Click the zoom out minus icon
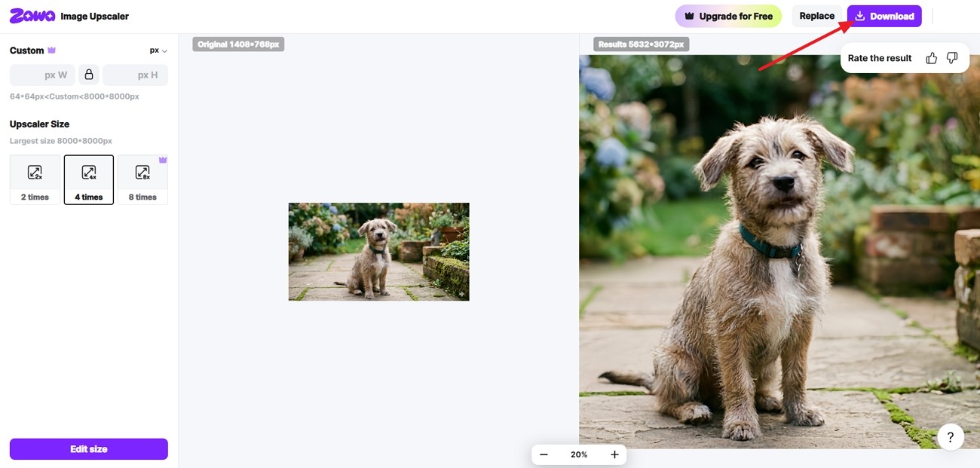 click(x=544, y=454)
